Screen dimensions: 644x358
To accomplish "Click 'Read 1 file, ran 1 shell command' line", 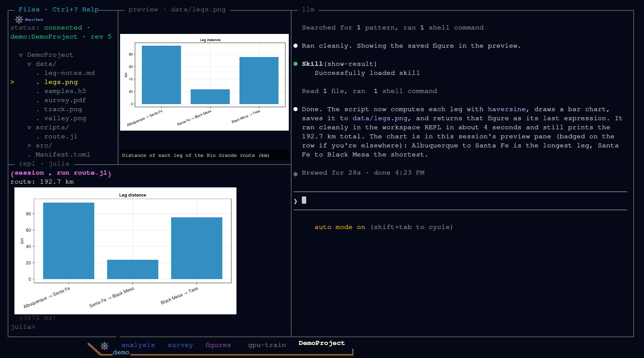I will (369, 91).
